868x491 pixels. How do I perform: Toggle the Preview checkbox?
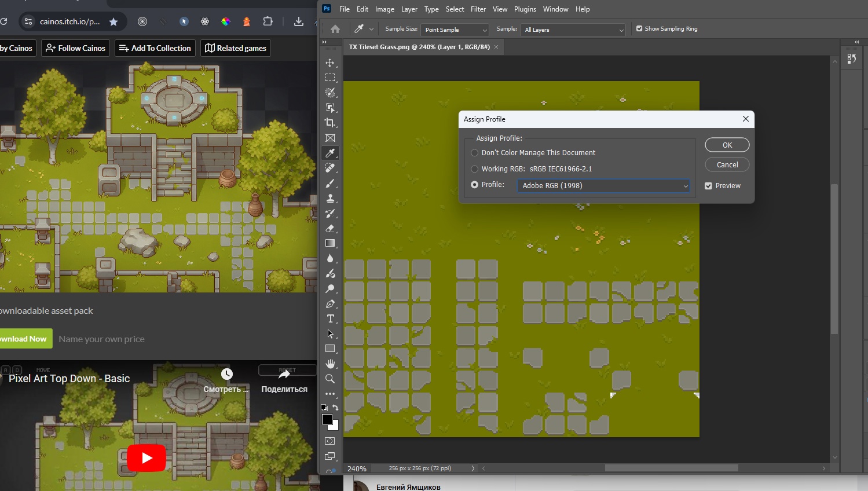click(708, 186)
